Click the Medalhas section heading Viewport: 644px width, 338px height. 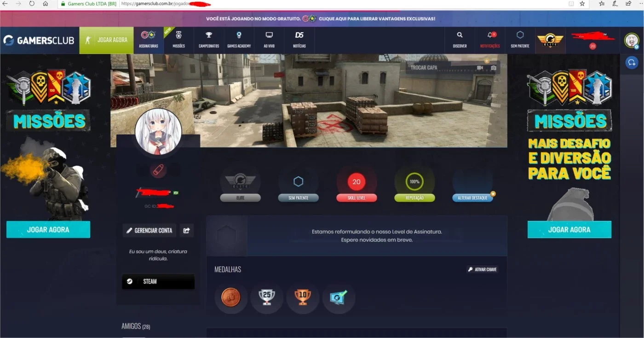[x=228, y=269]
